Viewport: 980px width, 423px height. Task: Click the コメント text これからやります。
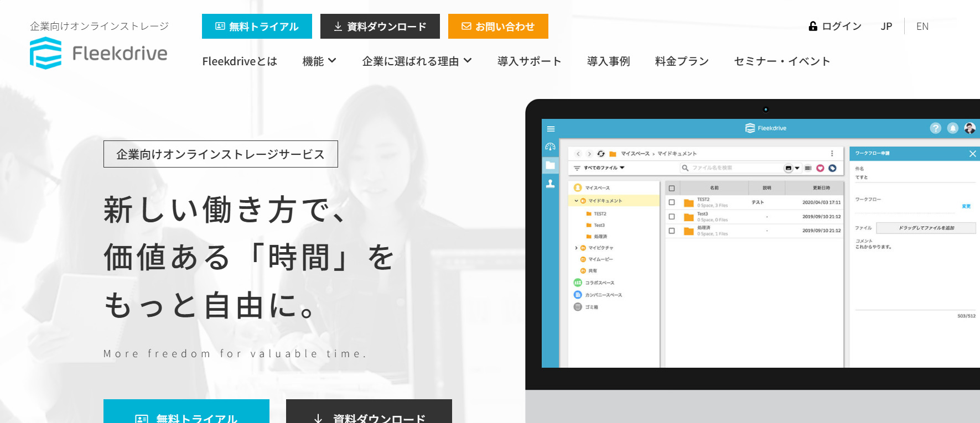874,247
